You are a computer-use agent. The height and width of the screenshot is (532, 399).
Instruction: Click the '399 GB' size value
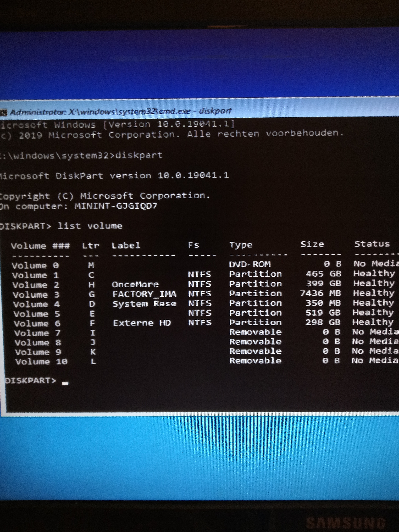coord(323,284)
